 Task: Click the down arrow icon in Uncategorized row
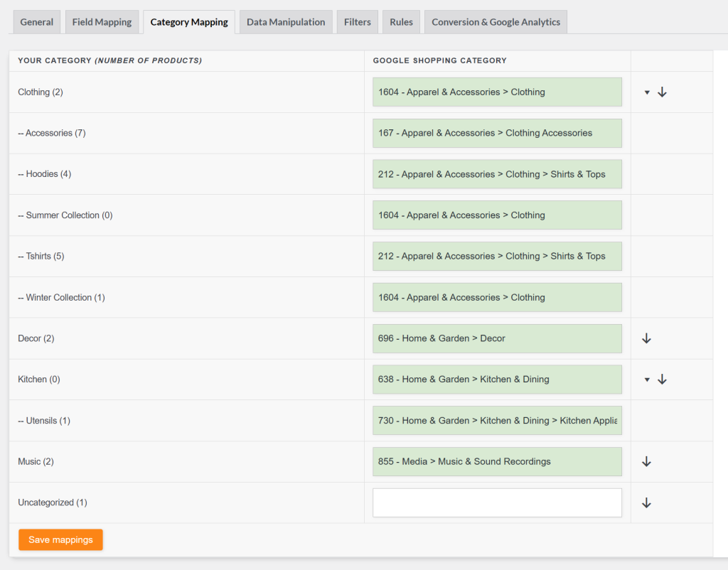click(646, 503)
